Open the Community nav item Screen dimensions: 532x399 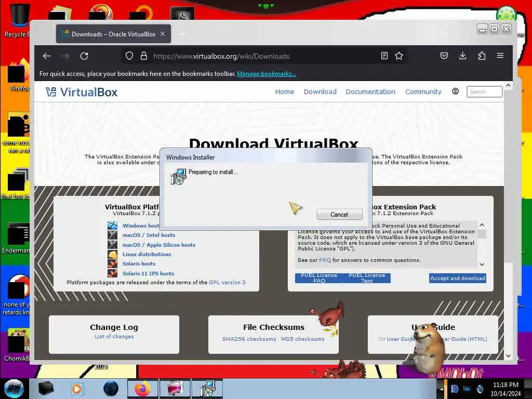pos(423,91)
